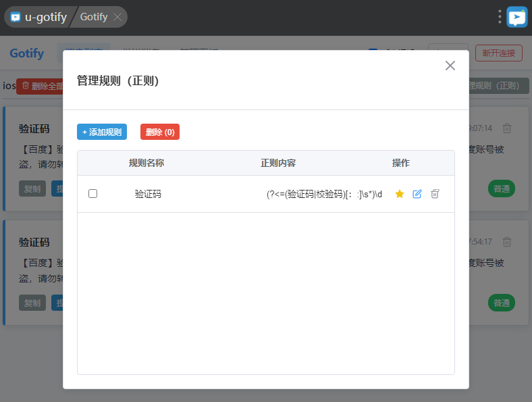532x402 pixels.
Task: Click 复制 on the first message
Action: tap(32, 189)
